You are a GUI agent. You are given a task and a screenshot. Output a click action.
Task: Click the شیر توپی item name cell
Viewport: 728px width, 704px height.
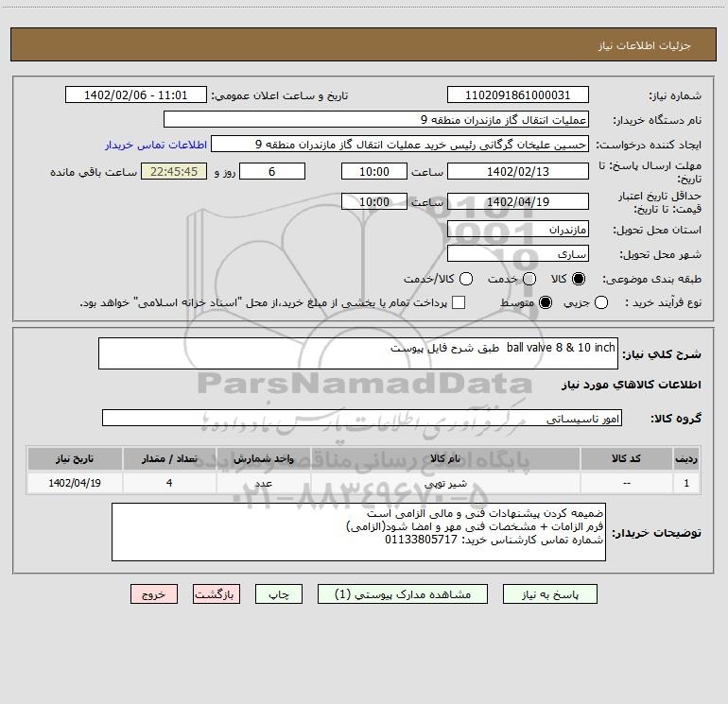pos(445,483)
